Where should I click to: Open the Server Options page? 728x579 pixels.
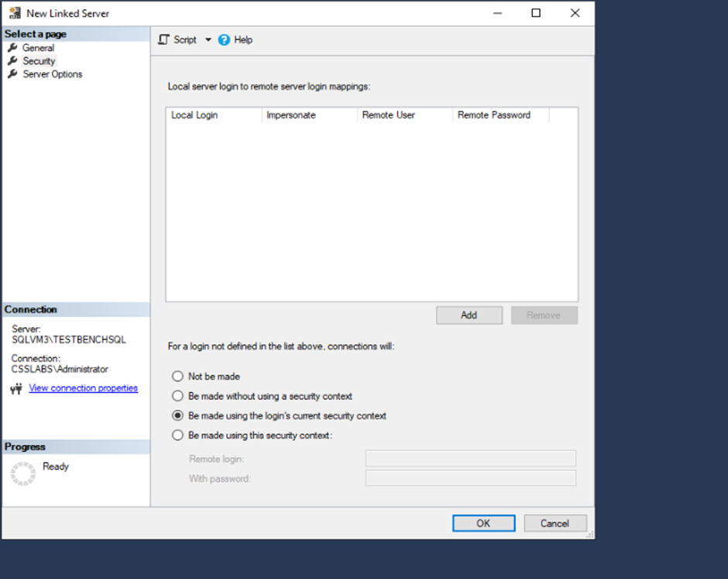tap(53, 74)
